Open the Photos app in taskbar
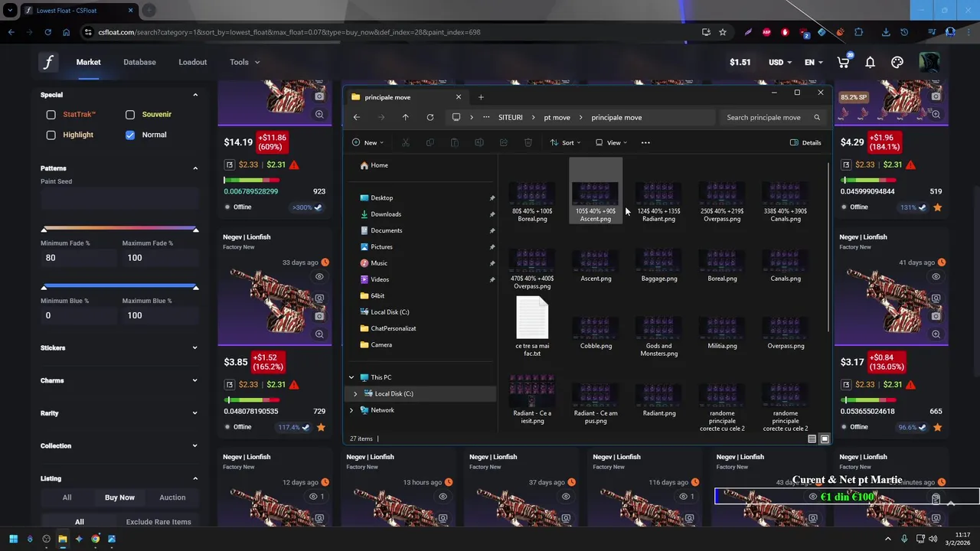Screen dimensions: 980x551 (112, 539)
